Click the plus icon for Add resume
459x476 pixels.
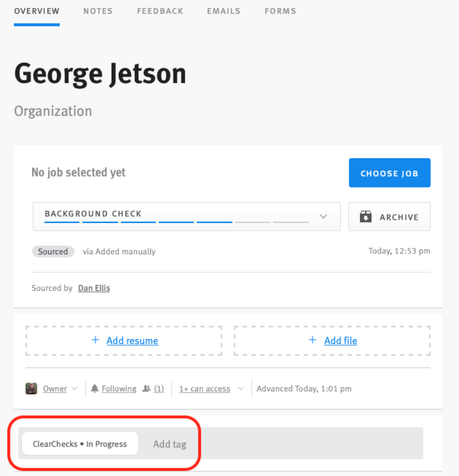[x=95, y=340]
